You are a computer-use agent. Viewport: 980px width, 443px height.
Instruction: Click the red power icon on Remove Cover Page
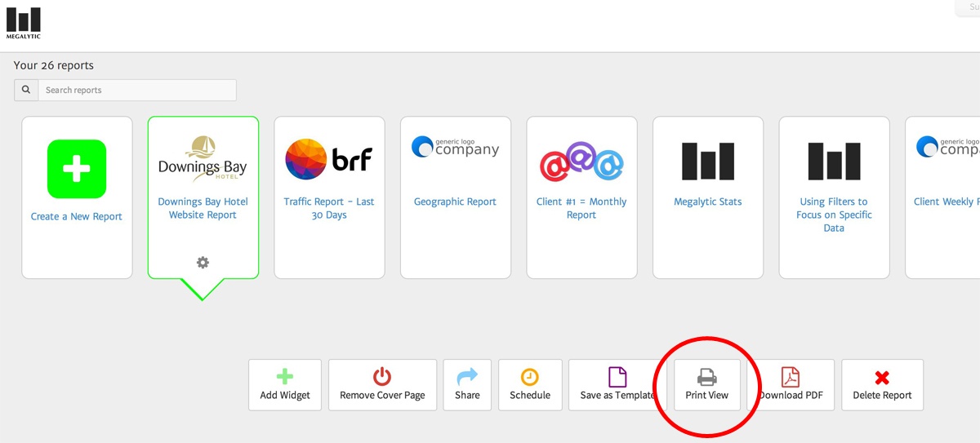tap(382, 377)
